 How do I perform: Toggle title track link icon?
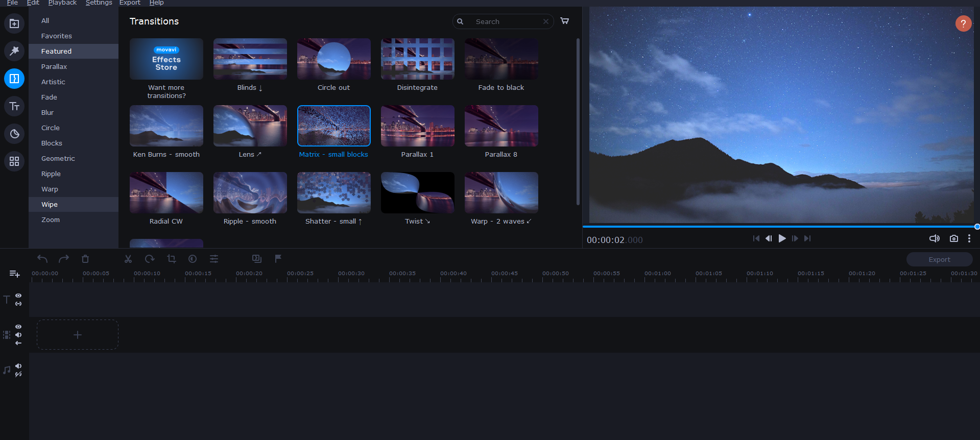coord(18,304)
